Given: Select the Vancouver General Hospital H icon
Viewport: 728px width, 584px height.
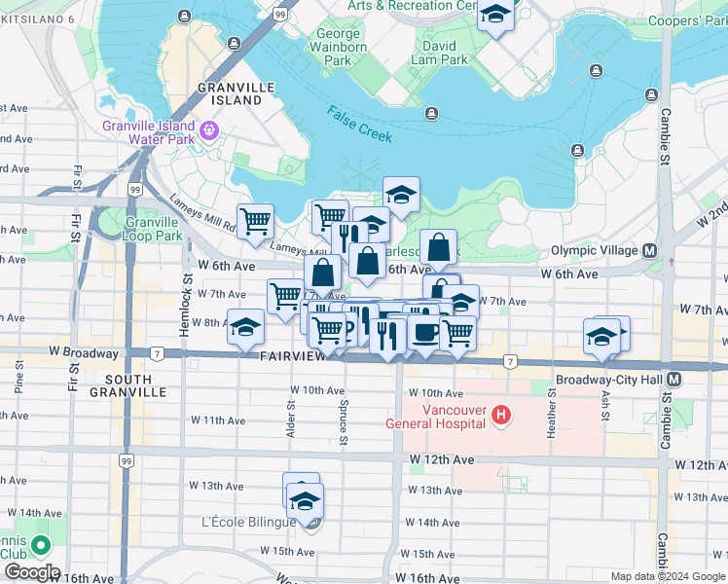Looking at the screenshot, I should pos(501,414).
